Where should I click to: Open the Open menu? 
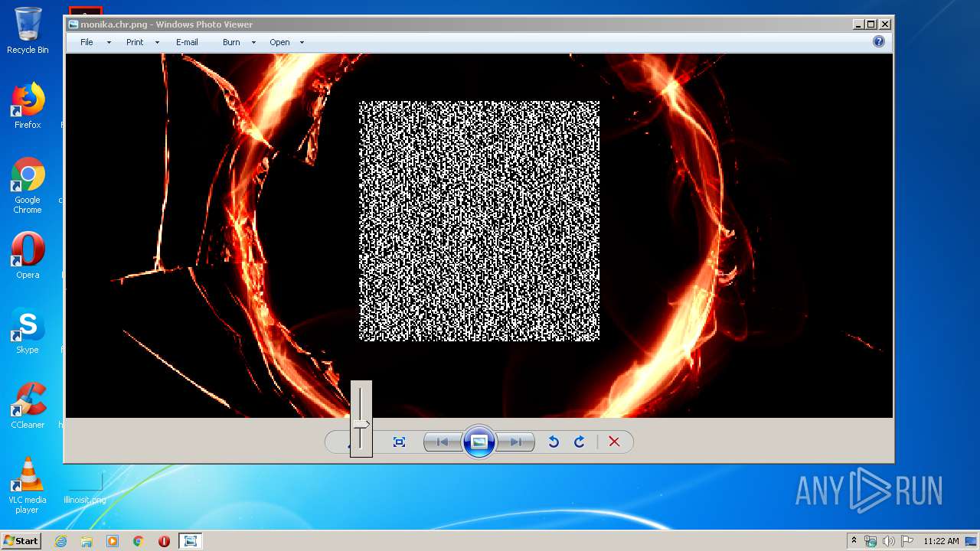[279, 42]
